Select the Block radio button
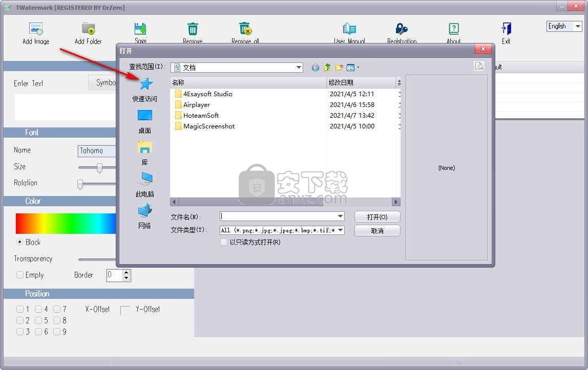The image size is (588, 370). coord(20,242)
